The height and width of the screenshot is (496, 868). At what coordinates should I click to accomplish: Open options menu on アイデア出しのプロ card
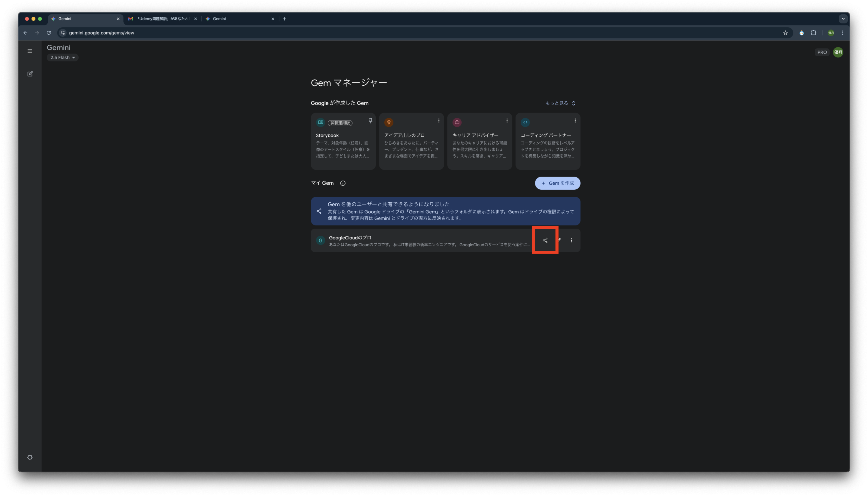pos(439,121)
